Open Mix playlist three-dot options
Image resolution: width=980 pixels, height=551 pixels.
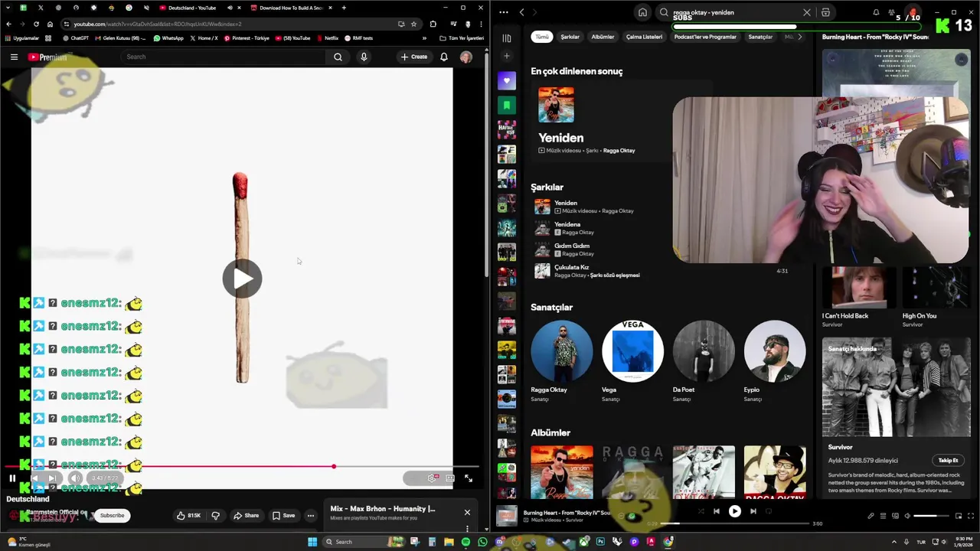tap(467, 528)
